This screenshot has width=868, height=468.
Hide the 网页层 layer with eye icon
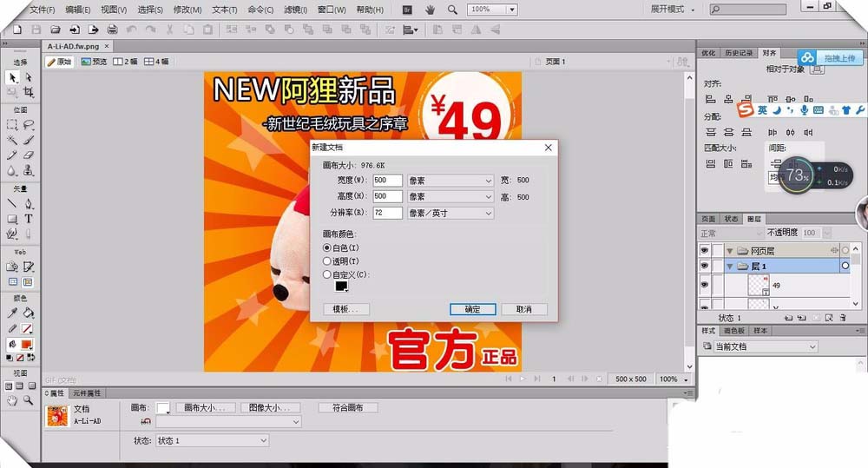[x=705, y=250]
